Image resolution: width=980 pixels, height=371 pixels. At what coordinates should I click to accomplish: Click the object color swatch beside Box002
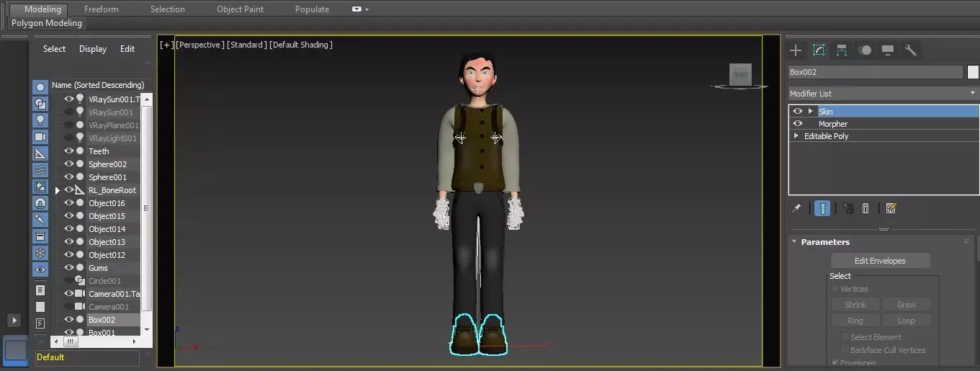point(973,72)
